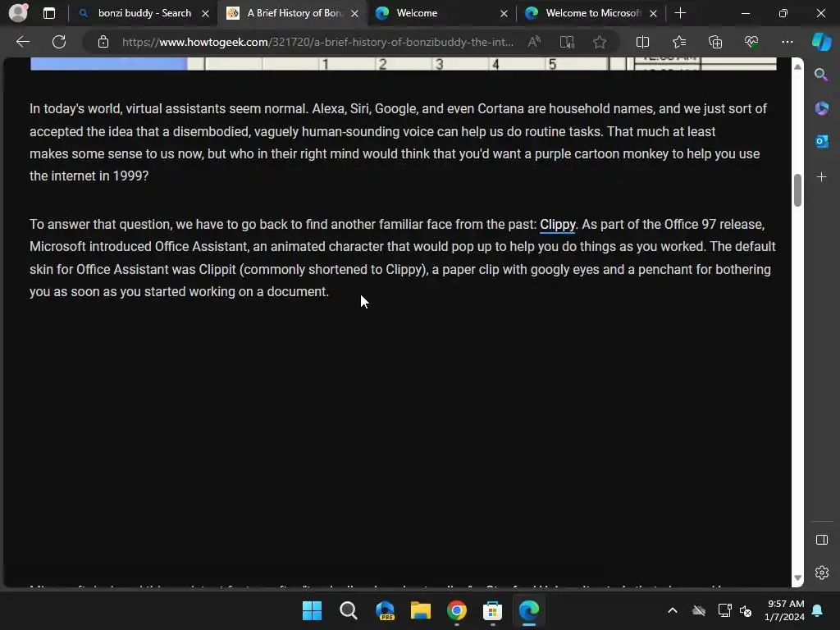The height and width of the screenshot is (630, 840).
Task: Open OneDrive tray icon
Action: (x=699, y=610)
